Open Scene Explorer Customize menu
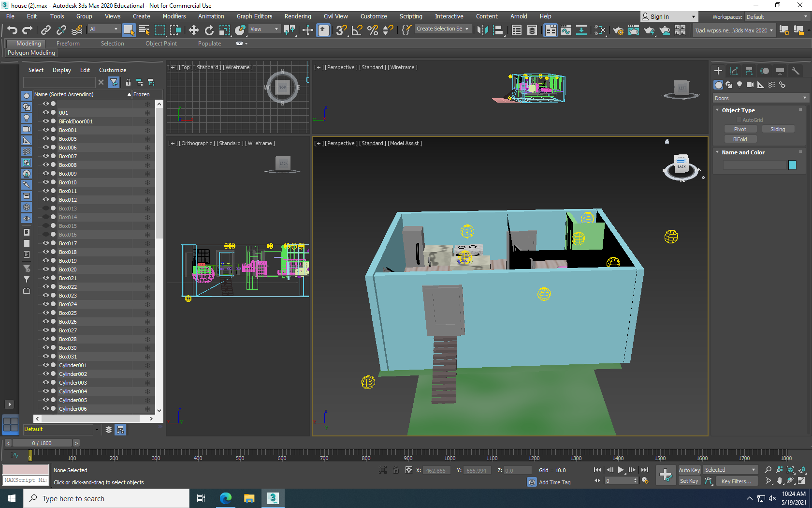Image resolution: width=812 pixels, height=508 pixels. tap(113, 70)
